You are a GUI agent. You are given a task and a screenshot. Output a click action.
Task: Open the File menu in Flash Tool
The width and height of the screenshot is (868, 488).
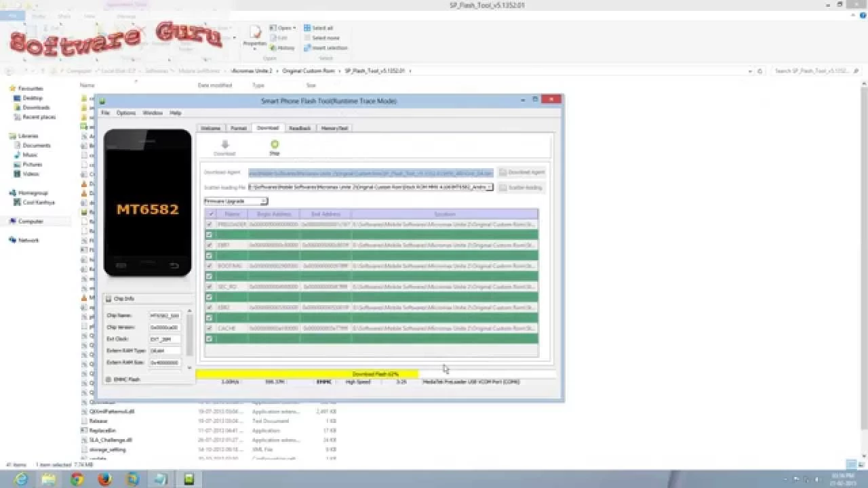tap(105, 113)
